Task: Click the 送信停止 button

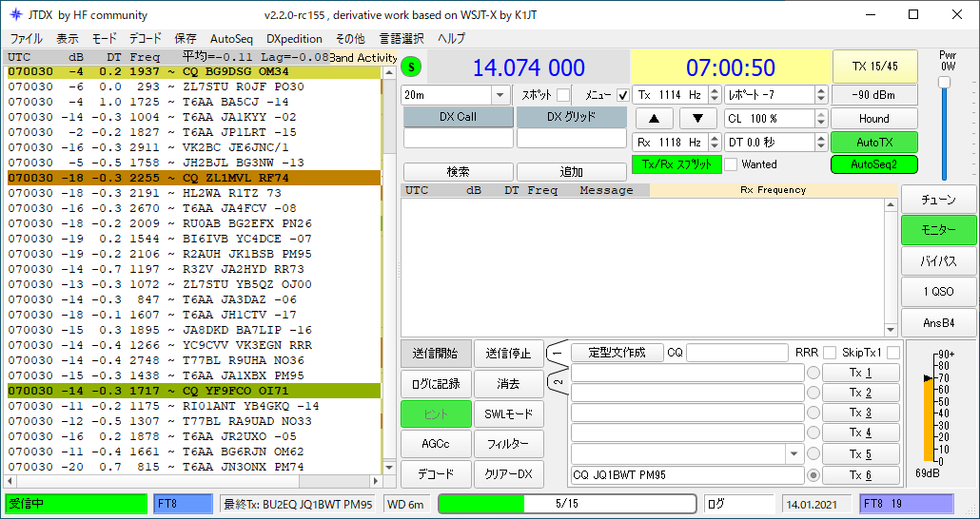Action: (508, 353)
